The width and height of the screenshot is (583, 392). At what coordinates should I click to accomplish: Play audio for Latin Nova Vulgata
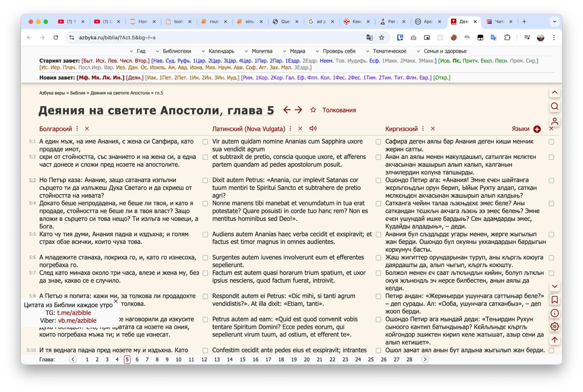(x=313, y=128)
